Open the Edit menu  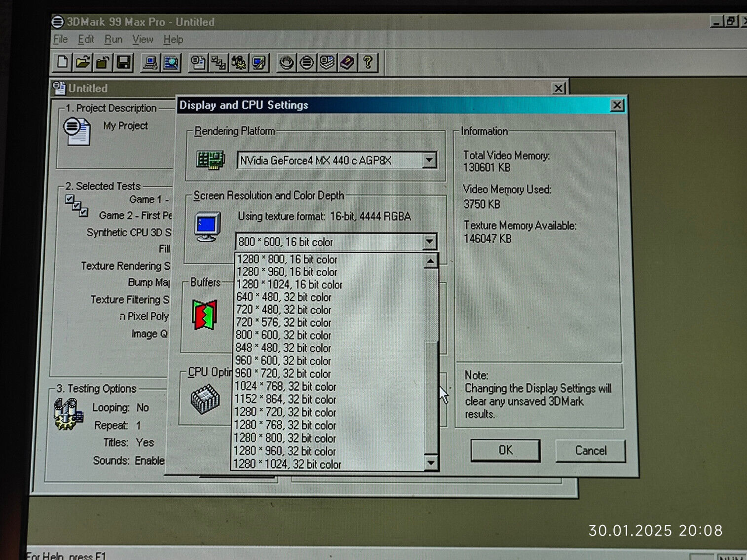tap(86, 39)
